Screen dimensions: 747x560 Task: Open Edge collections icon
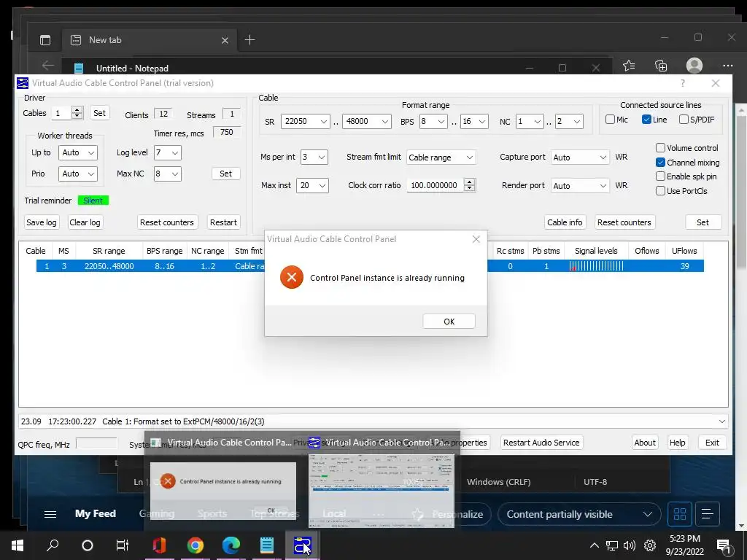[x=661, y=65]
